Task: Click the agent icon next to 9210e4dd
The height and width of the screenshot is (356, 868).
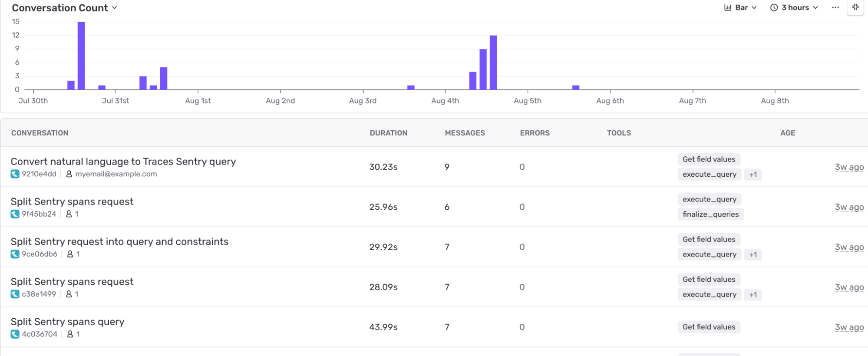Action: click(15, 174)
